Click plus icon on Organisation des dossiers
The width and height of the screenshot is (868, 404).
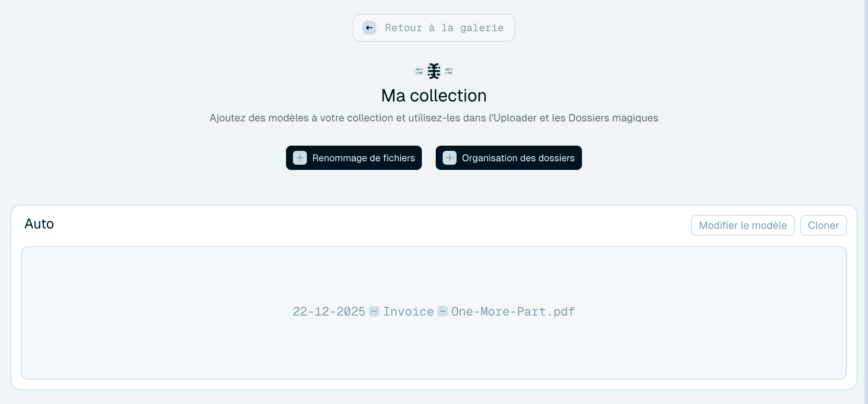point(450,158)
